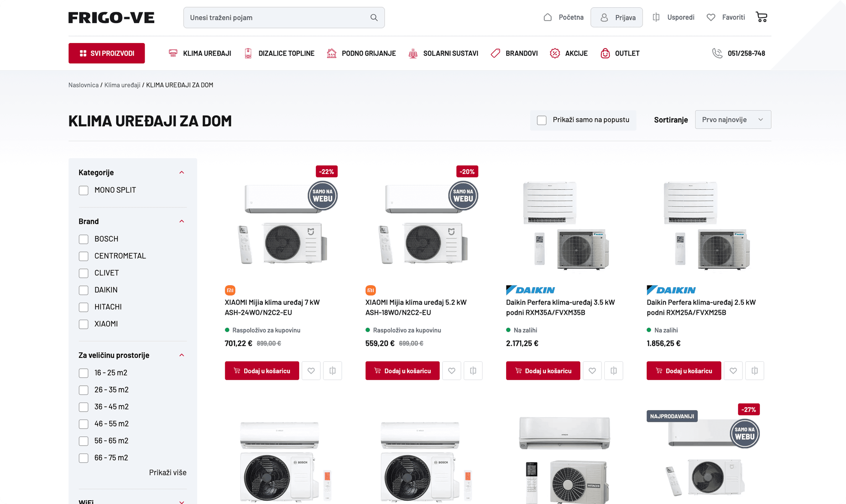The height and width of the screenshot is (504, 846).
Task: Add Daikin Perfera 2.5 kW to comparison
Action: coord(755,371)
